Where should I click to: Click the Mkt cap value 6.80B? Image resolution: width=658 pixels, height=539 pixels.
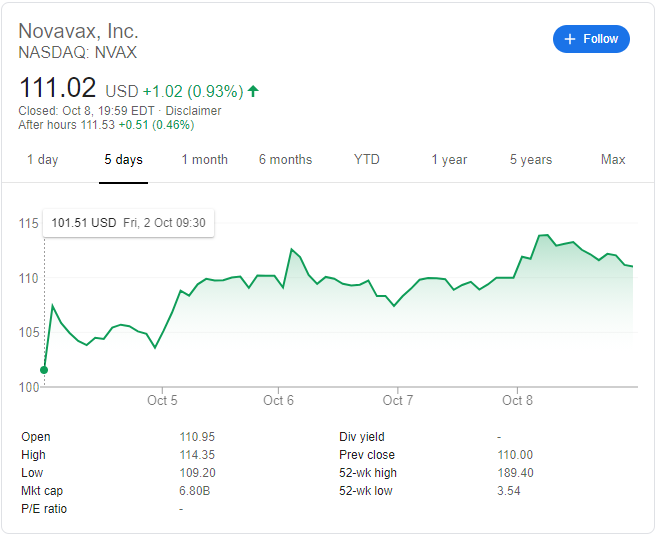coord(195,491)
